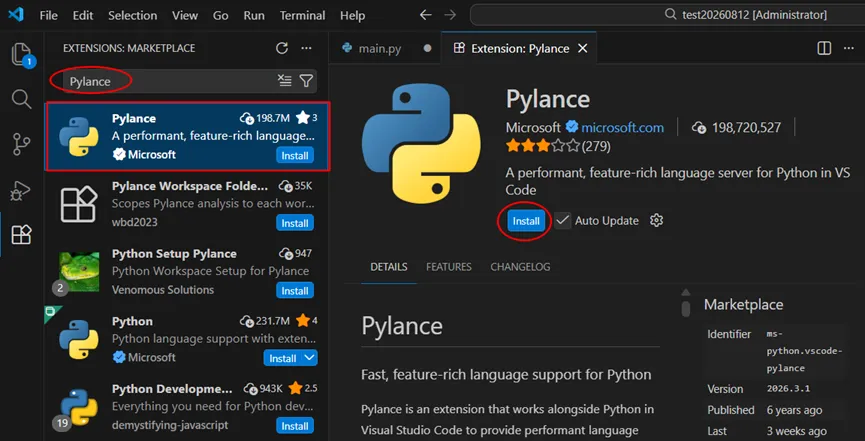Install the Python extension by Microsoft

point(283,358)
